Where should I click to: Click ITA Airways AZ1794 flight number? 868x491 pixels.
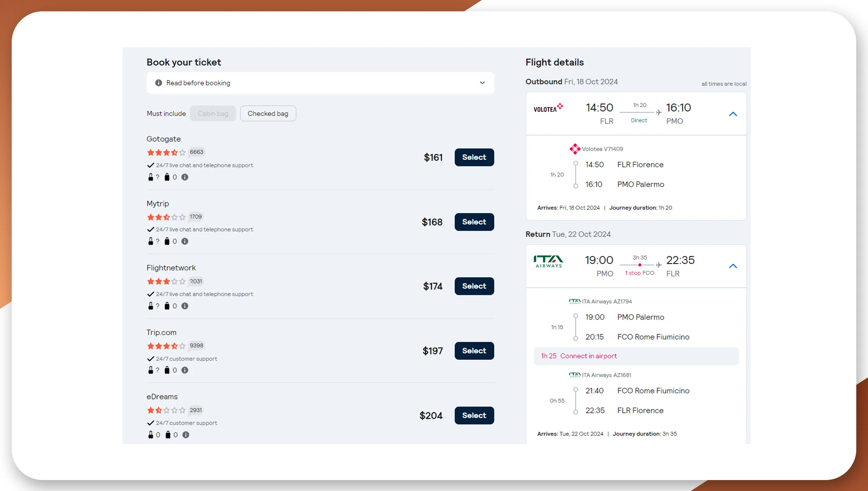pos(607,301)
